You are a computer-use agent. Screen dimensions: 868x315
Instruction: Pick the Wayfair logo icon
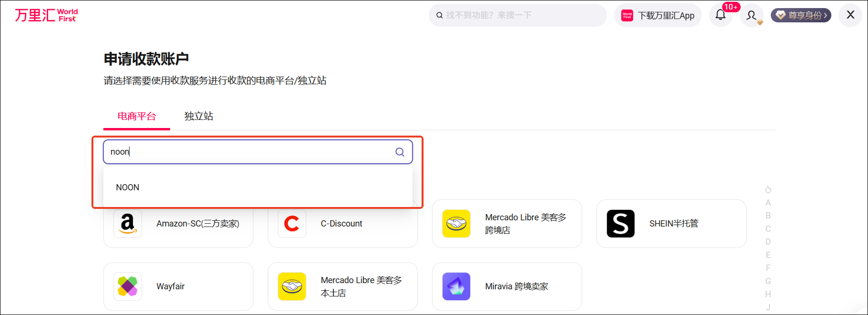point(128,286)
